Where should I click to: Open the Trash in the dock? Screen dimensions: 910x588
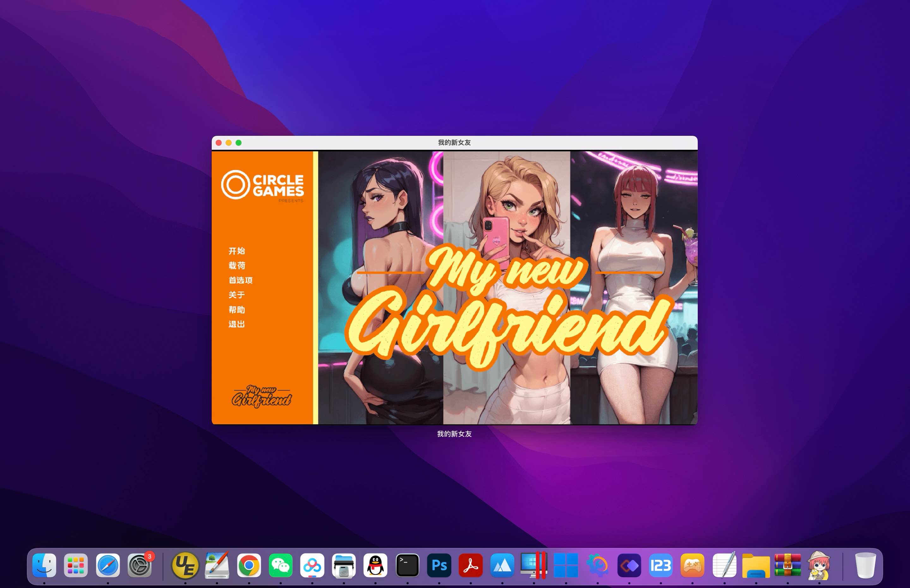pyautogui.click(x=865, y=565)
